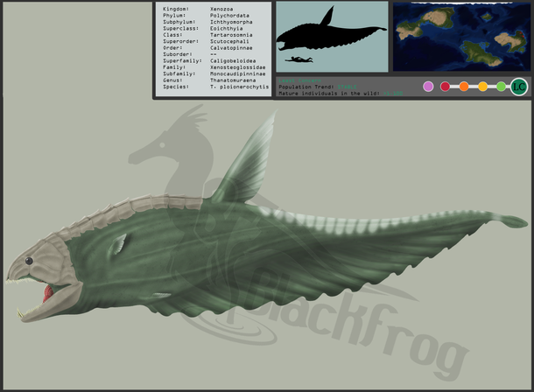Click the human diver silhouette

click(299, 59)
